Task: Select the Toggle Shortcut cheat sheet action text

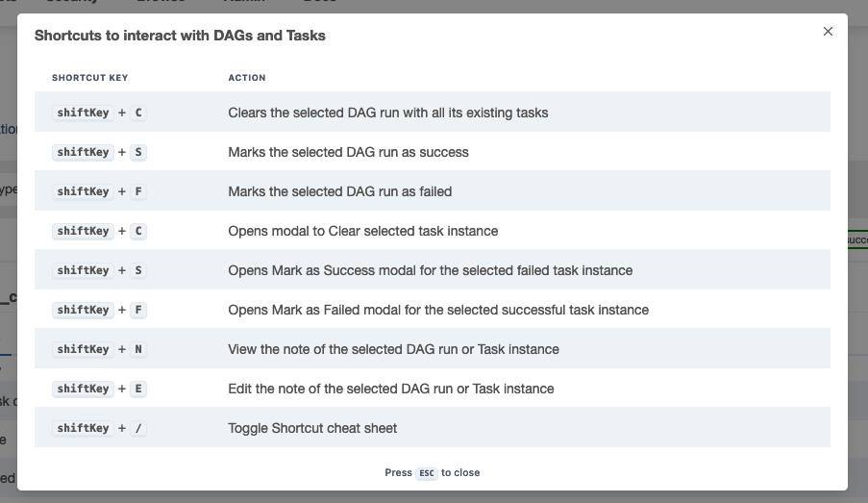Action: point(312,428)
